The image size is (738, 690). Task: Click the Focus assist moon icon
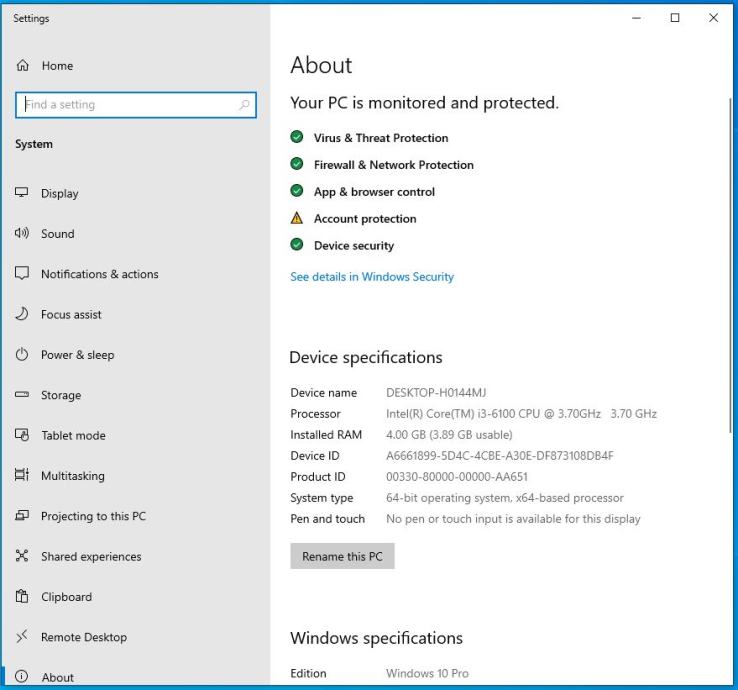click(x=22, y=315)
